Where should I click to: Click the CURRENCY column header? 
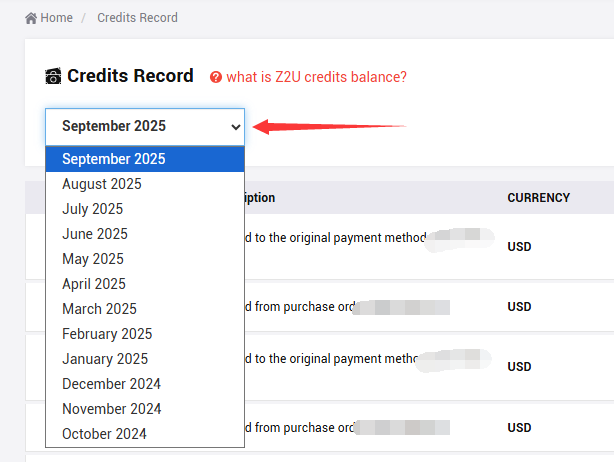(x=538, y=198)
